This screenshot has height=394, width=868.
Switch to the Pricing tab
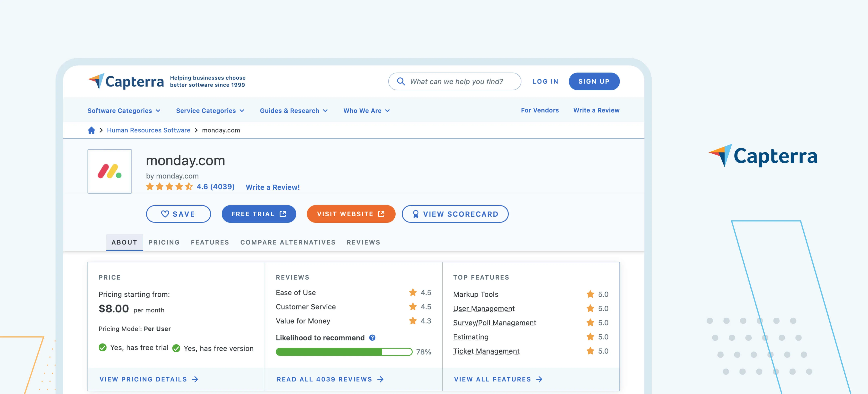point(164,242)
